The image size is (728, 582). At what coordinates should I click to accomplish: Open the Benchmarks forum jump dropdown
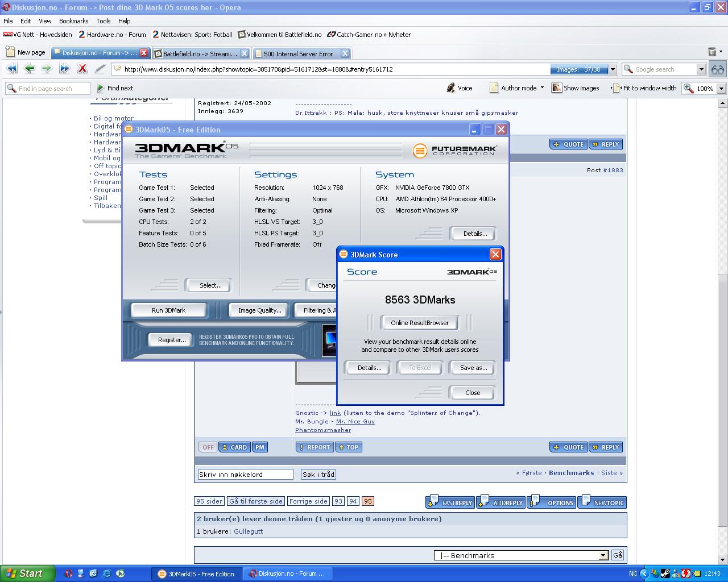pyautogui.click(x=603, y=555)
